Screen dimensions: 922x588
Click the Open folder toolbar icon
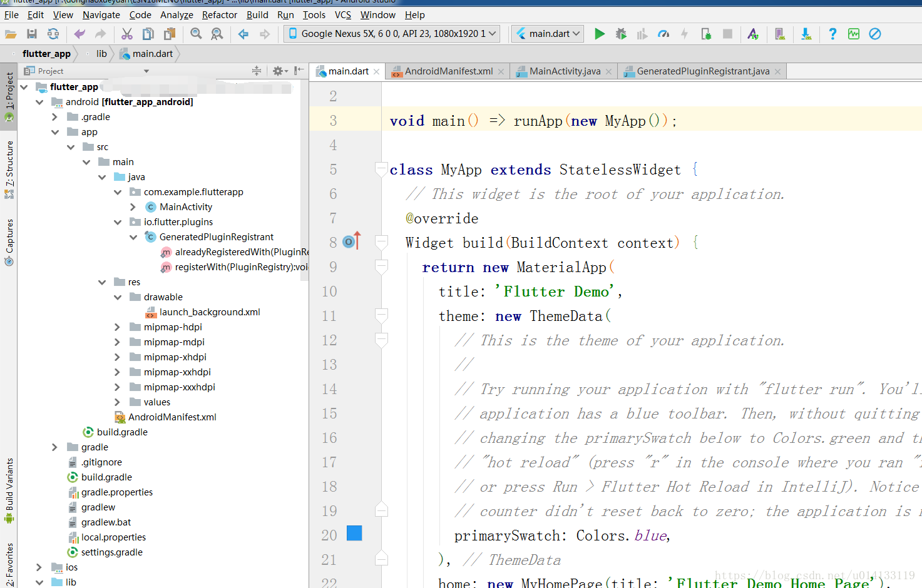pyautogui.click(x=11, y=34)
